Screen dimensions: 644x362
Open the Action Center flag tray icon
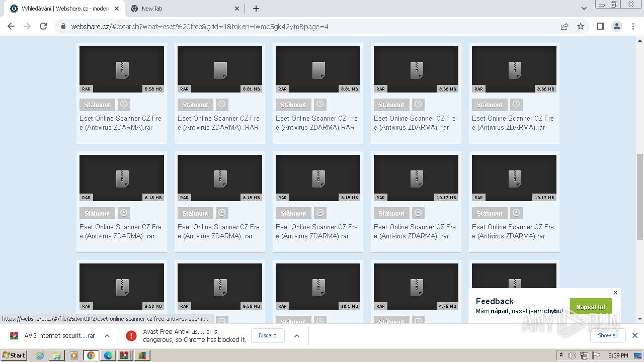click(x=597, y=355)
